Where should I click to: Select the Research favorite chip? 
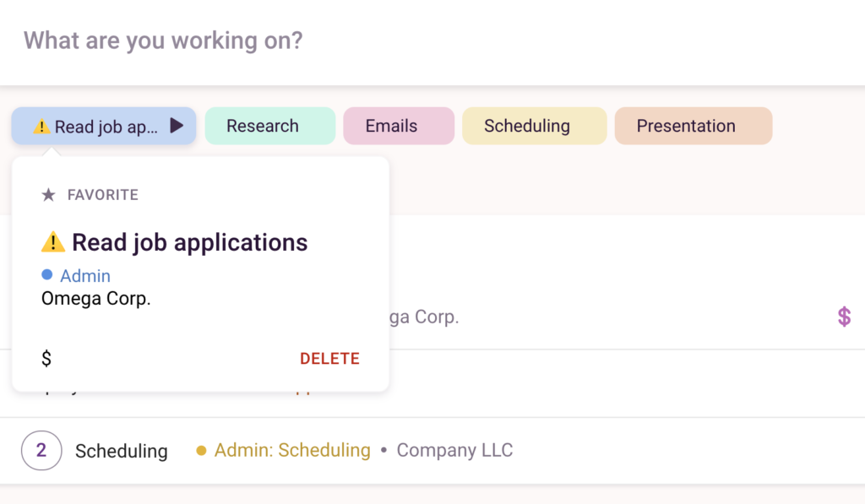point(262,126)
